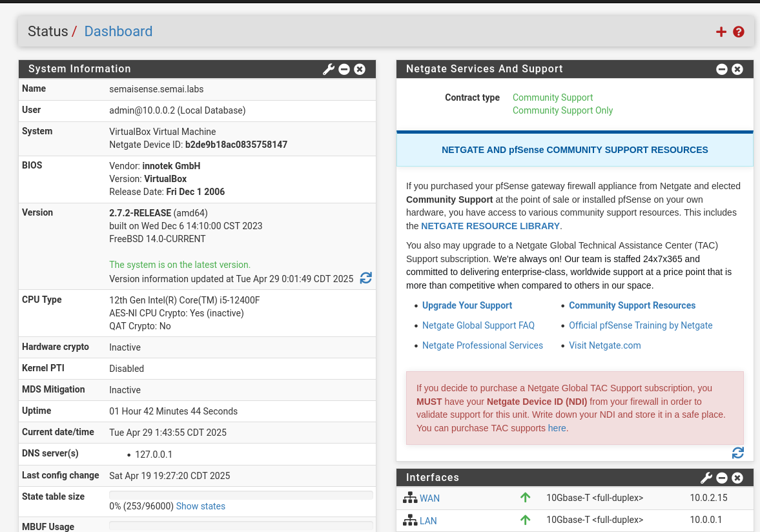Click the CPU type i5-12400F text

pos(184,300)
